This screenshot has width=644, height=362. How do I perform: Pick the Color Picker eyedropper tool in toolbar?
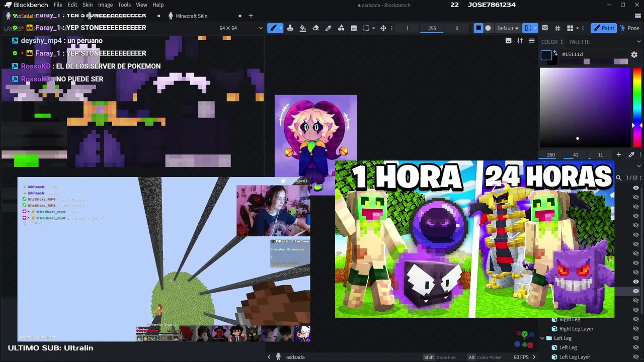(329, 28)
